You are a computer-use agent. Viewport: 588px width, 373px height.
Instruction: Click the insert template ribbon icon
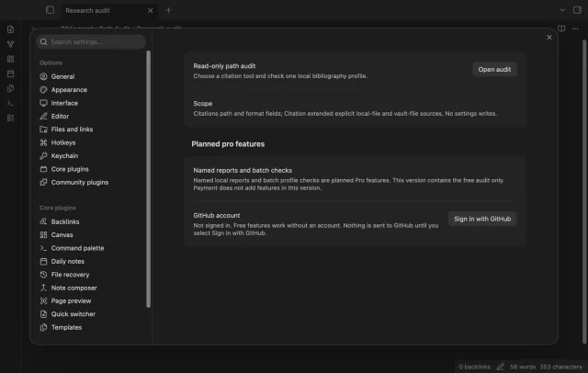pos(10,88)
